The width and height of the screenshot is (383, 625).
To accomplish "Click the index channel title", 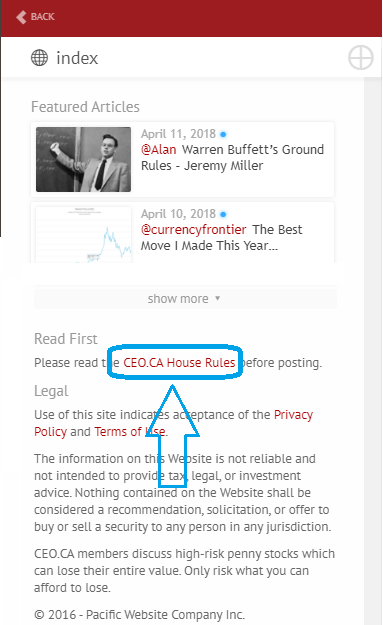I will 77,58.
